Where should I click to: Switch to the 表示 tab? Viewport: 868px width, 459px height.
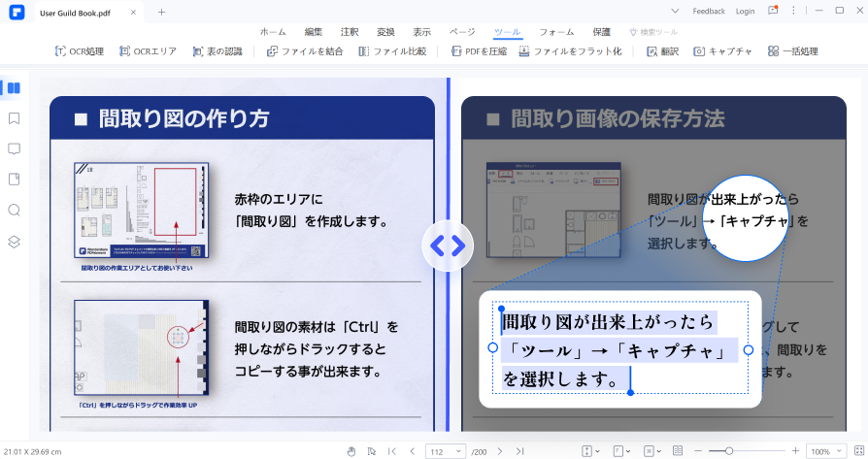point(421,32)
